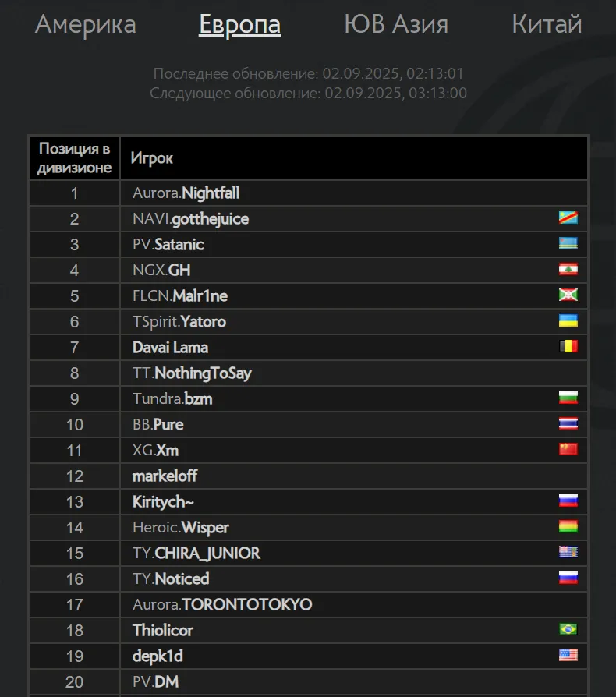Click the Bulgaria flag next to Tundra.bzm

pos(568,398)
